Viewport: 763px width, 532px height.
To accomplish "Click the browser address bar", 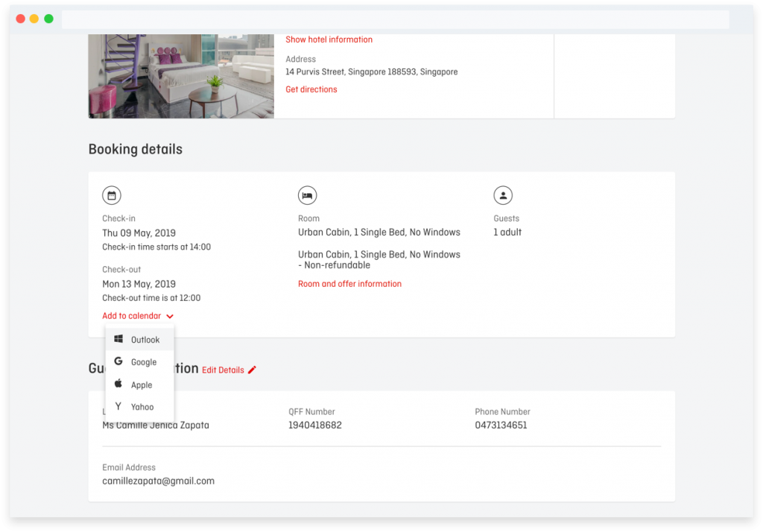I will (x=395, y=19).
